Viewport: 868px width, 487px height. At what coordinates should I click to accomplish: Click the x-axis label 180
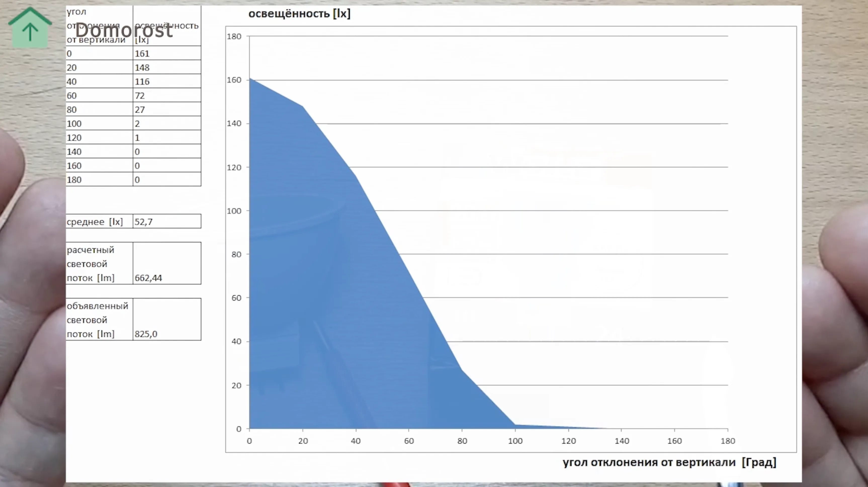728,441
